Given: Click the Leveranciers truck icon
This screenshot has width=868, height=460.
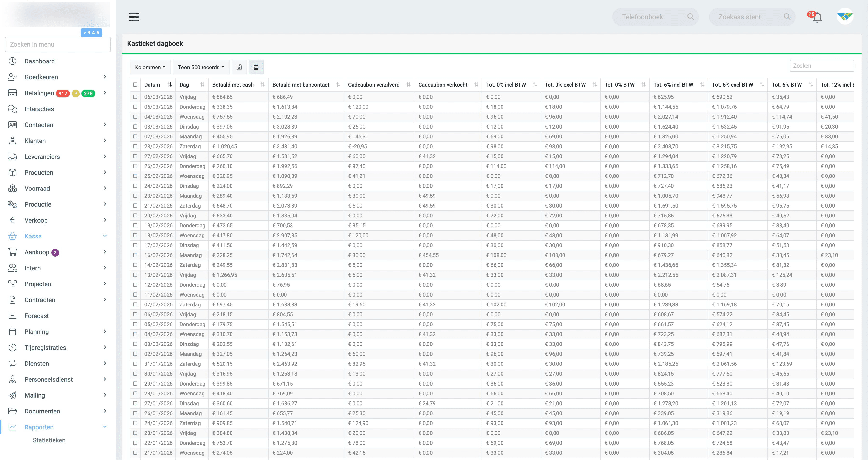Looking at the screenshot, I should (x=13, y=156).
